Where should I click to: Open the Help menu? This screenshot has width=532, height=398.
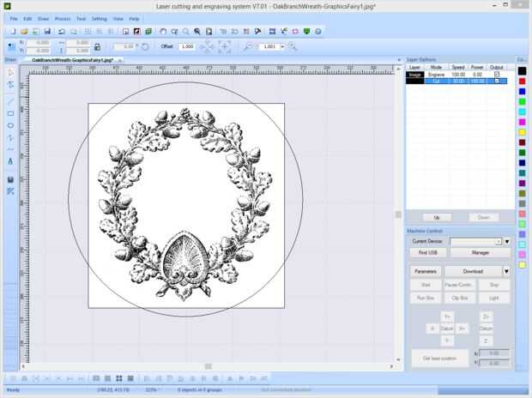click(x=134, y=19)
